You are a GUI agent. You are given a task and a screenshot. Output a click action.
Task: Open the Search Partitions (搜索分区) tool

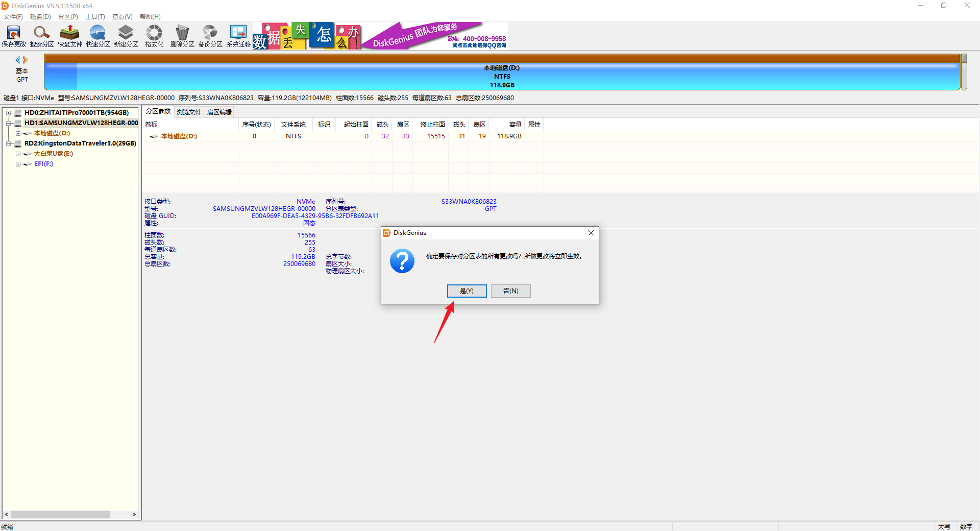point(42,36)
